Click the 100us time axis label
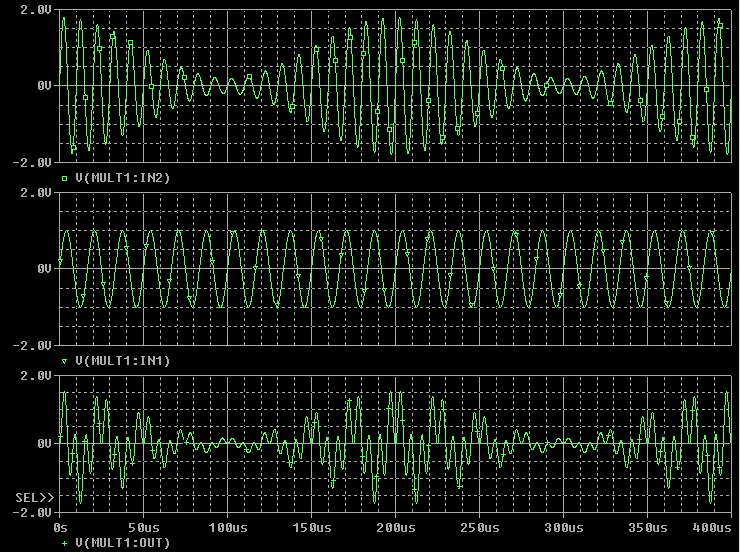The height and width of the screenshot is (552, 740). (x=228, y=527)
